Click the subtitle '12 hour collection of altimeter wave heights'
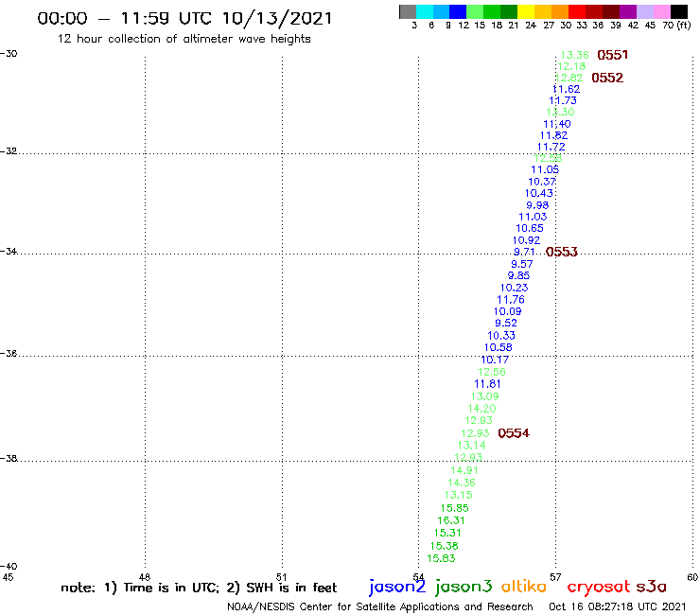700x615 pixels. tap(184, 39)
